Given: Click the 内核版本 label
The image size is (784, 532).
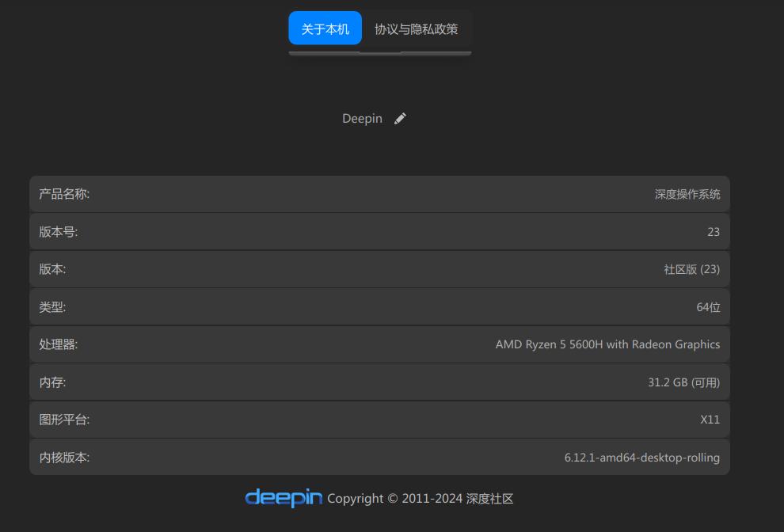Looking at the screenshot, I should tap(64, 458).
